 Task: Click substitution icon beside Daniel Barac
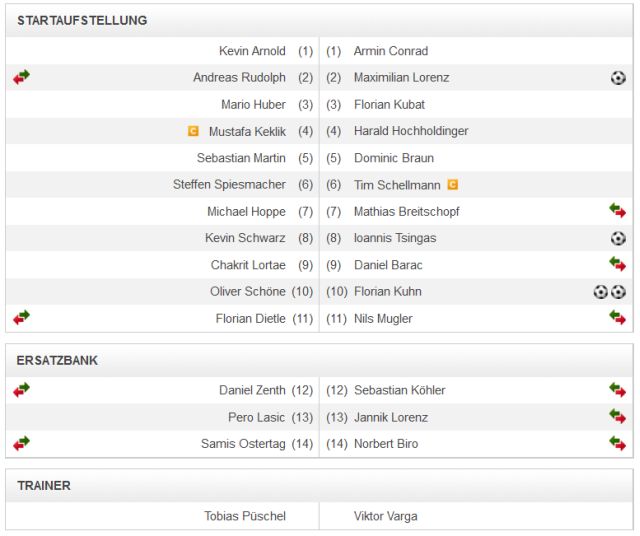(617, 265)
